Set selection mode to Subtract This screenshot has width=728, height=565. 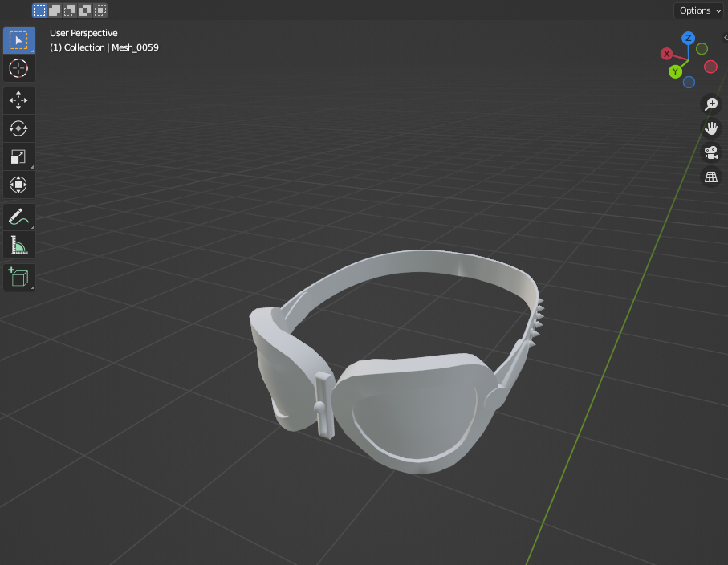pos(70,10)
